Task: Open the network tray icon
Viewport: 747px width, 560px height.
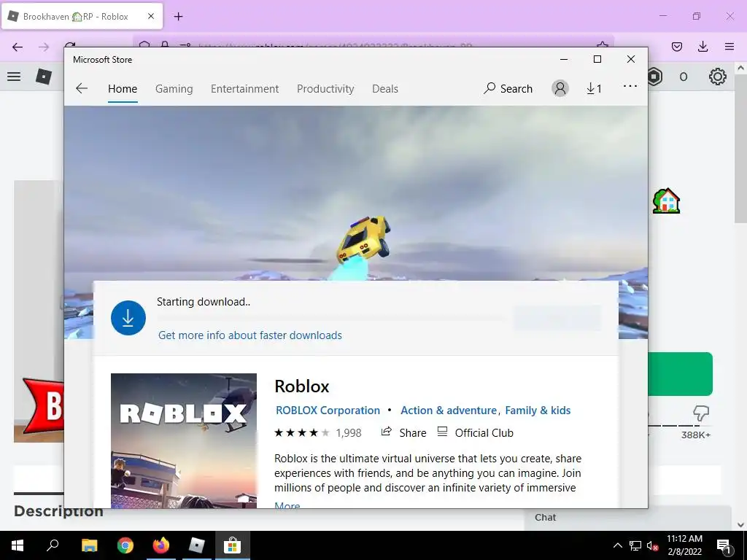Action: [635, 545]
